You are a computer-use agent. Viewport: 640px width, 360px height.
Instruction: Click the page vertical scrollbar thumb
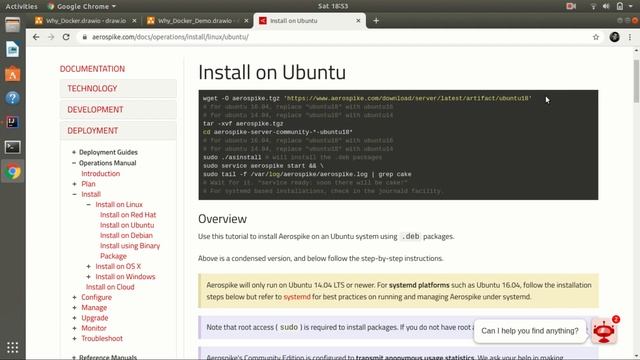pyautogui.click(x=636, y=81)
